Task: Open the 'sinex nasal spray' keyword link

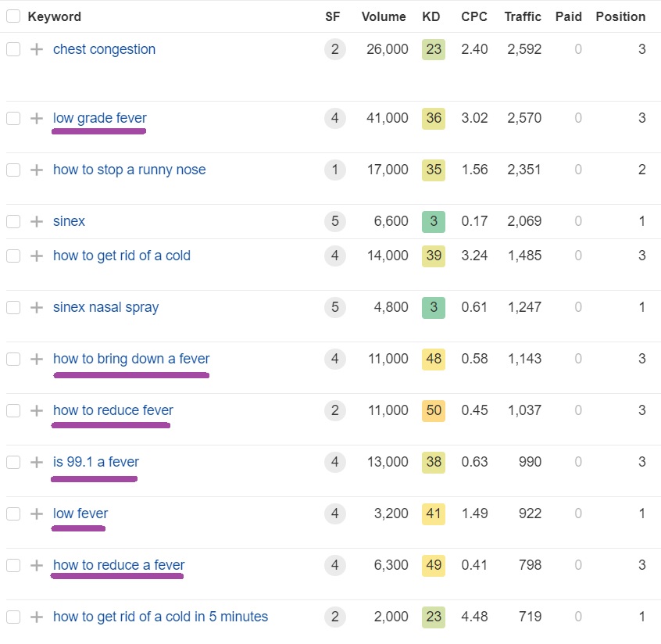Action: point(105,307)
